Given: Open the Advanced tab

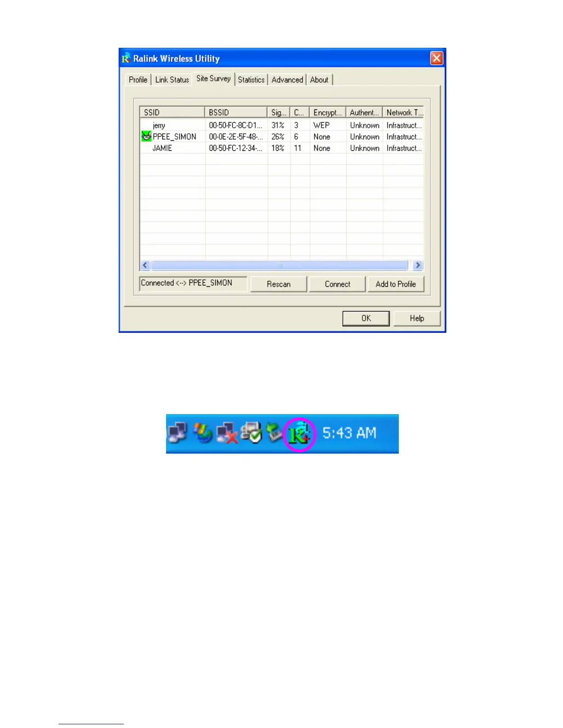Looking at the screenshot, I should 287,80.
